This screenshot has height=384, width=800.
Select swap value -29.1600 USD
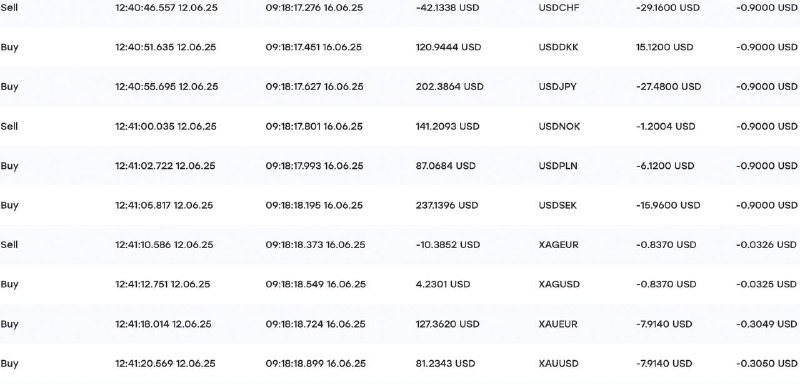pos(668,8)
